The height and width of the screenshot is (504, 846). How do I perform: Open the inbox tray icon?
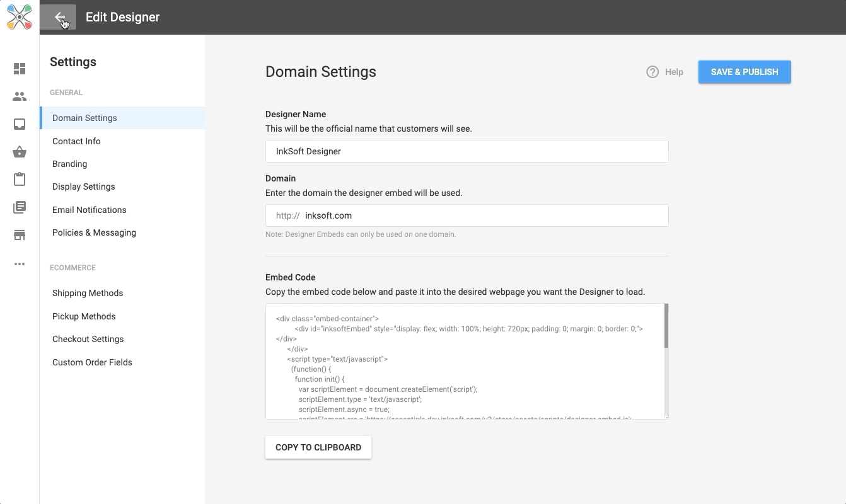point(20,124)
